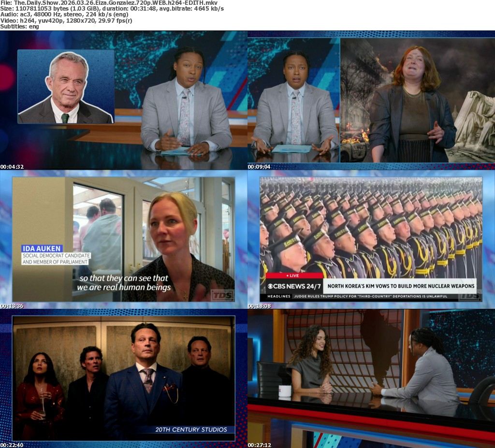This screenshot has width=495, height=448.
Task: Open the guest interview thumbnail at 00:27:12
Action: (x=371, y=378)
